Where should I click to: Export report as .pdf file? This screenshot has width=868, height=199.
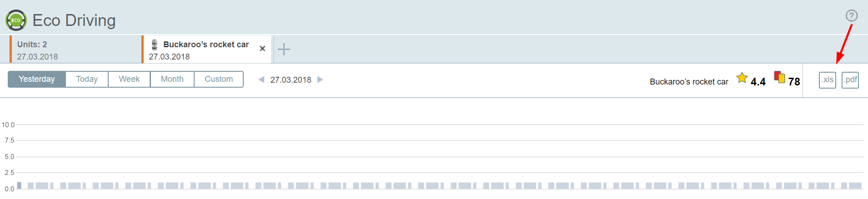850,80
